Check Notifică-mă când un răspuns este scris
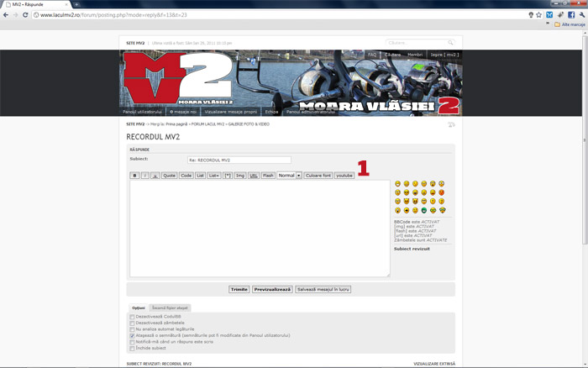This screenshot has height=368, width=588. pyautogui.click(x=132, y=342)
